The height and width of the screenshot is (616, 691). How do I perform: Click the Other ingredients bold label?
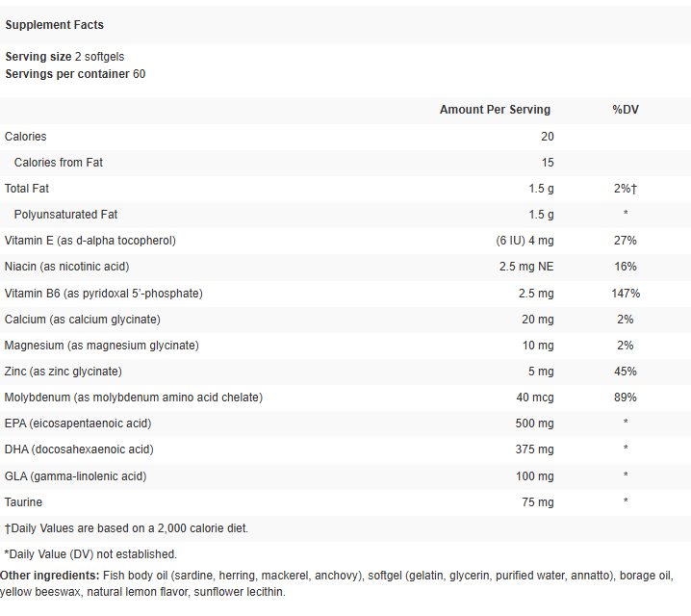pos(49,575)
